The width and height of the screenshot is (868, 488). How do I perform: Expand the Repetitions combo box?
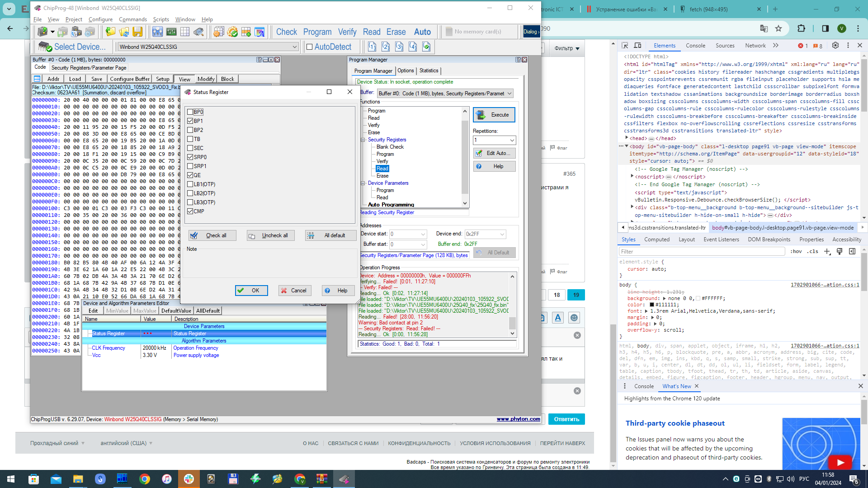[512, 140]
